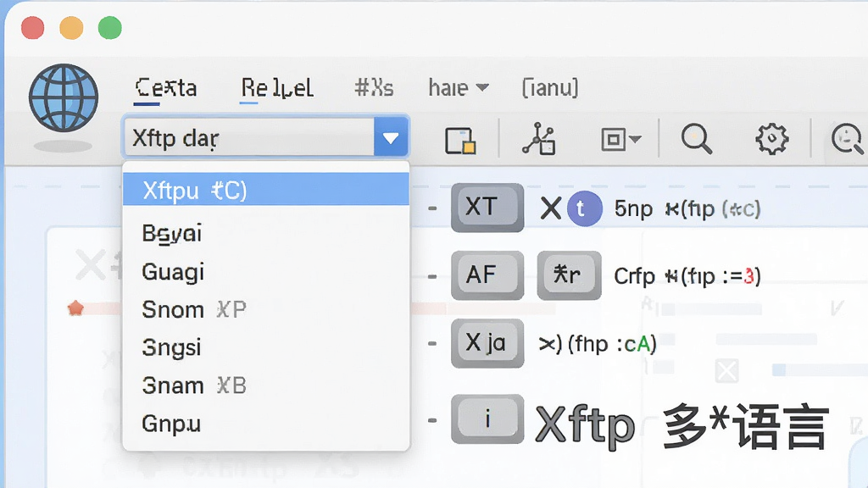The image size is (868, 488).
Task: Open the [ianu] menu item
Action: pos(550,88)
